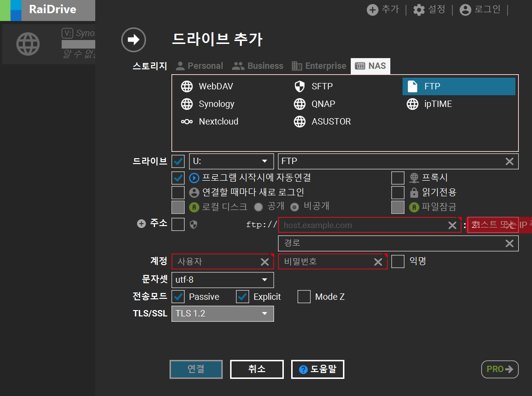Toggle the Explicit checkbox

point(243,297)
